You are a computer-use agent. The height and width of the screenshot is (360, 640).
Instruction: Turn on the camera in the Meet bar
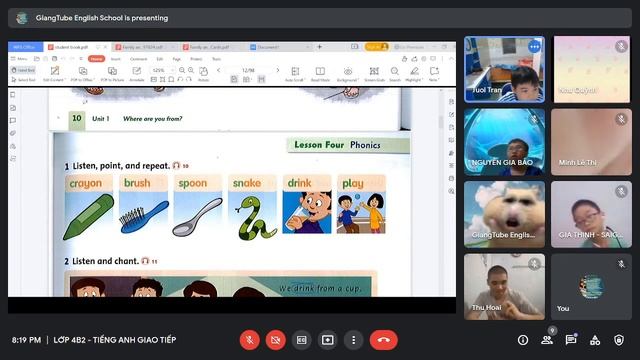276,340
